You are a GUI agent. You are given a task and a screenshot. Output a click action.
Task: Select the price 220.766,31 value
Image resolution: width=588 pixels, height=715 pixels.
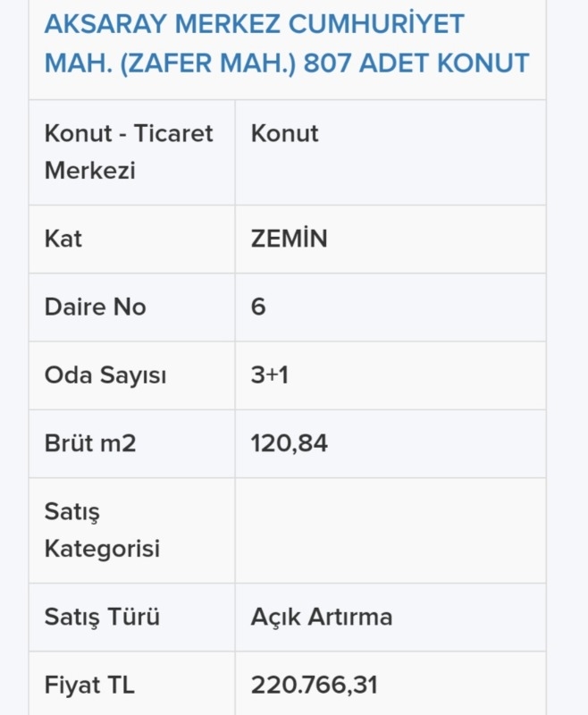coord(314,685)
